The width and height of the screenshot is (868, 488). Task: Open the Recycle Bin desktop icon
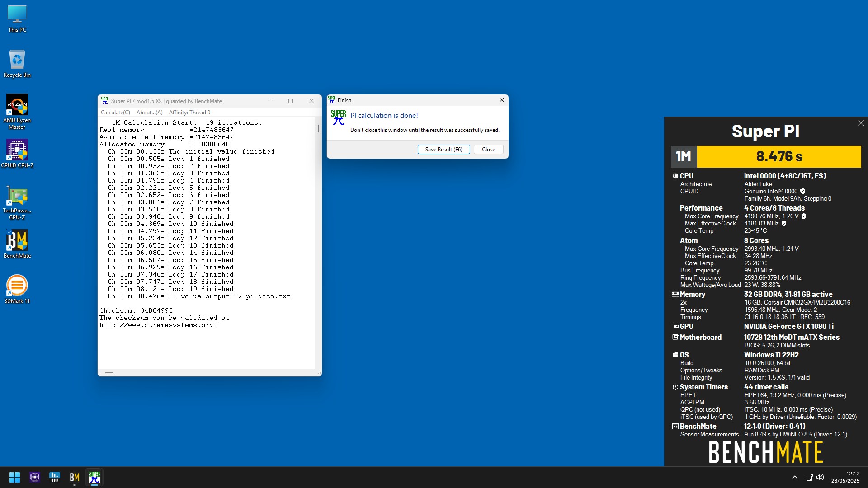click(17, 64)
